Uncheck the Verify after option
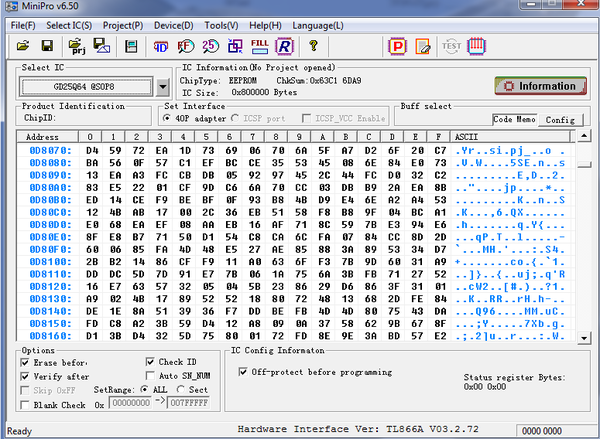 [27, 376]
